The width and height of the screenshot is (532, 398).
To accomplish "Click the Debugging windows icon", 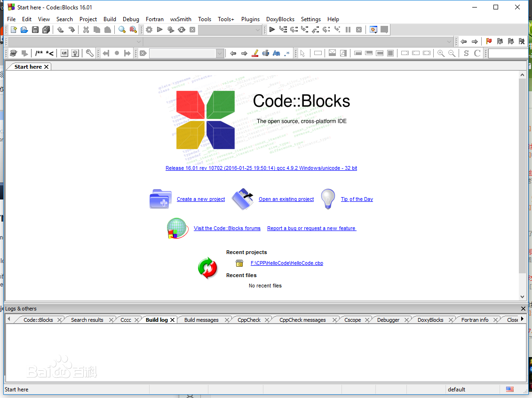I will pos(373,30).
